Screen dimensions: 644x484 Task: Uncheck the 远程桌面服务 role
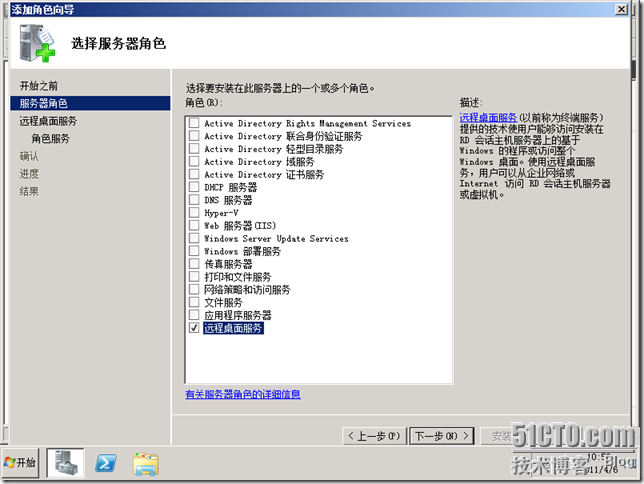point(194,327)
